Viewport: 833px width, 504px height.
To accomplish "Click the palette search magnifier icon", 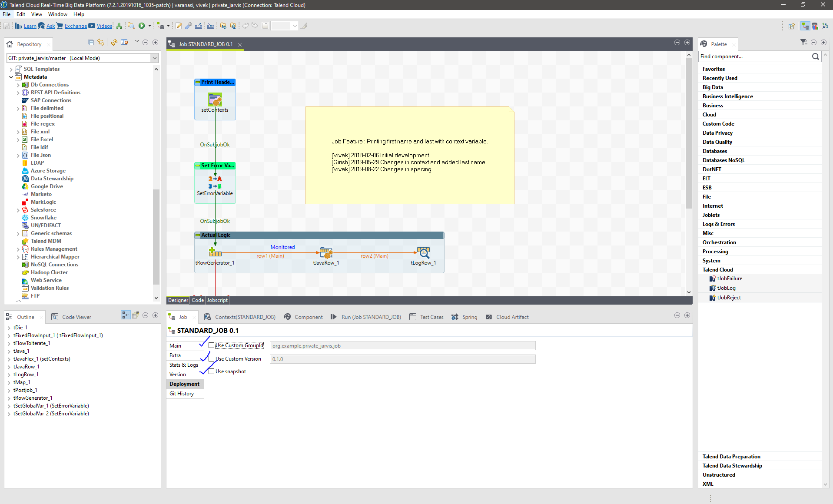I will click(x=815, y=56).
